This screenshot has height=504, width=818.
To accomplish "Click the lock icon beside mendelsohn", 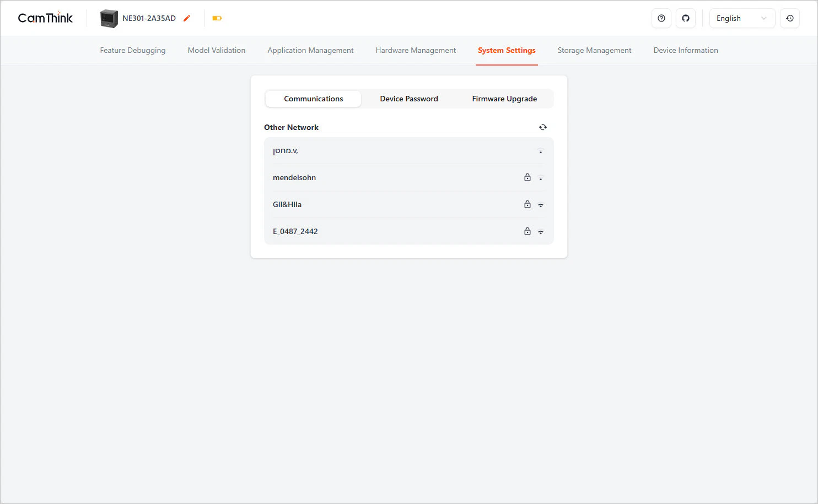I will (527, 177).
